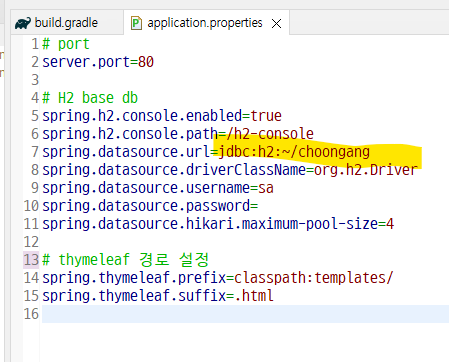
Task: Place cursor on empty line 16
Action: [x=245, y=314]
